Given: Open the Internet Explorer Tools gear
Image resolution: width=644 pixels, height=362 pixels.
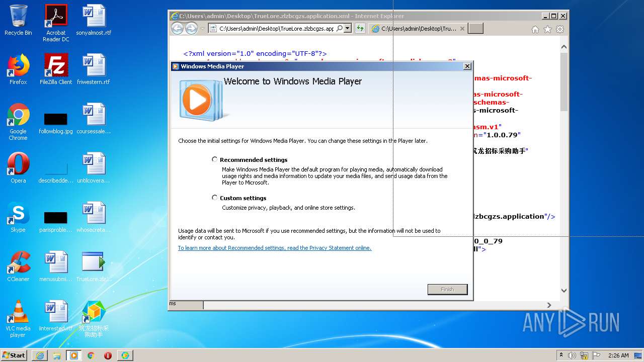Looking at the screenshot, I should coord(559,30).
